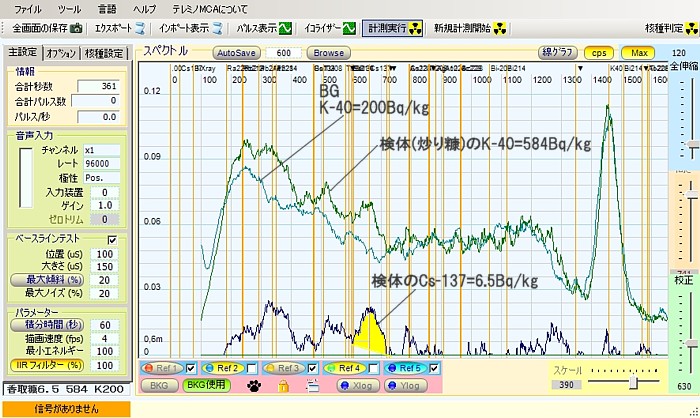Open the ツール menu
The width and height of the screenshot is (700, 418).
[69, 9]
